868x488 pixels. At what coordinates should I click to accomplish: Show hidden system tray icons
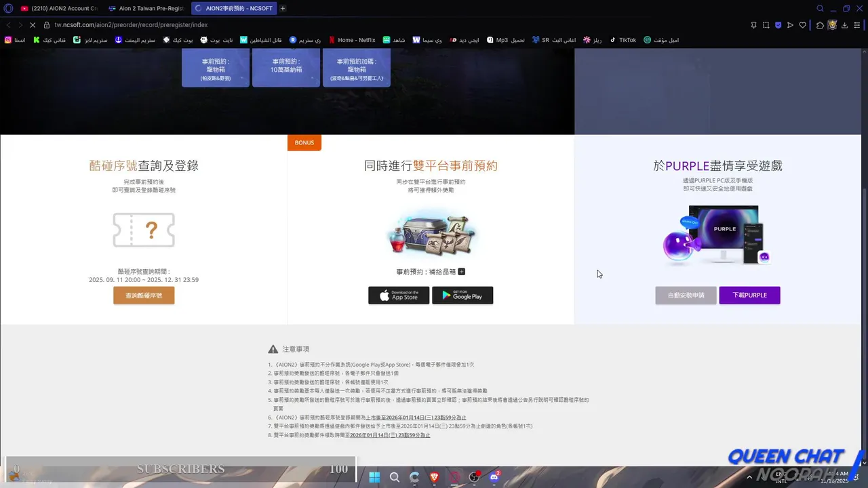[749, 477]
